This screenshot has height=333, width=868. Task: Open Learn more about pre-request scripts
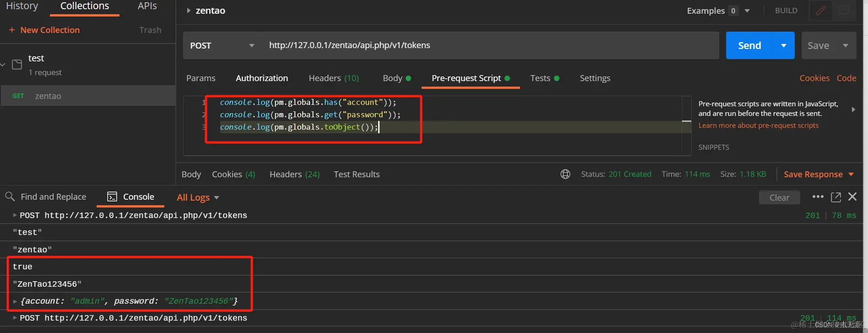[x=758, y=125]
